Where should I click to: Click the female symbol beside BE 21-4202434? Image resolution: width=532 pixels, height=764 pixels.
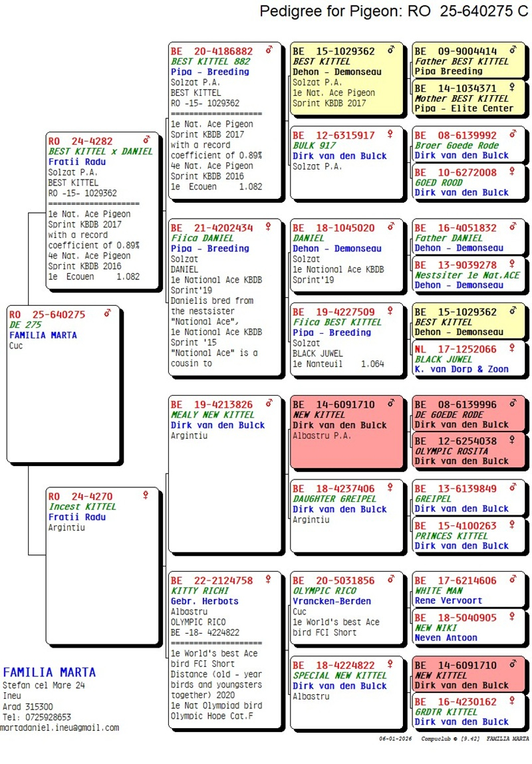point(269,227)
